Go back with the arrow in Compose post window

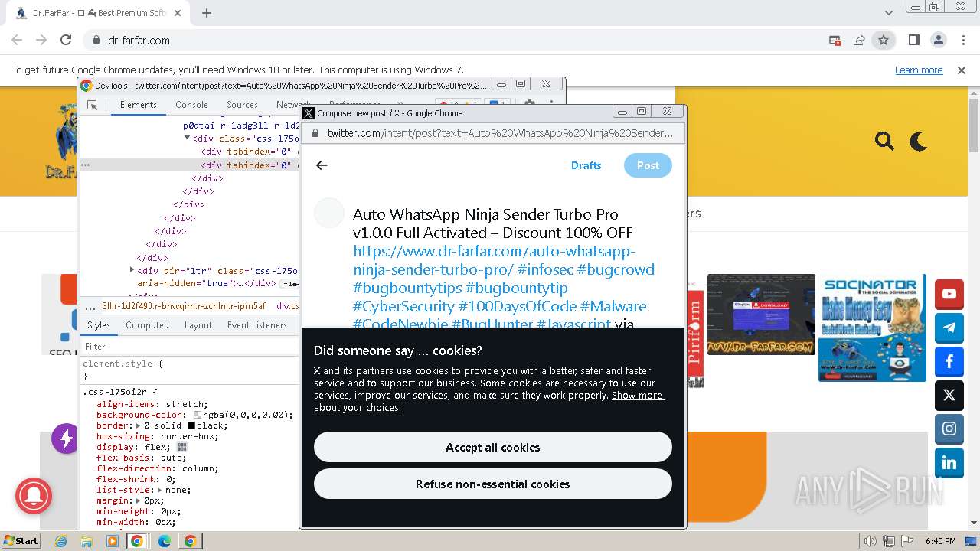point(322,165)
